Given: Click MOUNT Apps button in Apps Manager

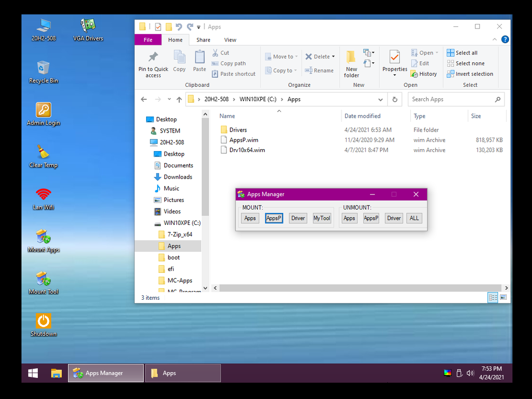Looking at the screenshot, I should (250, 218).
